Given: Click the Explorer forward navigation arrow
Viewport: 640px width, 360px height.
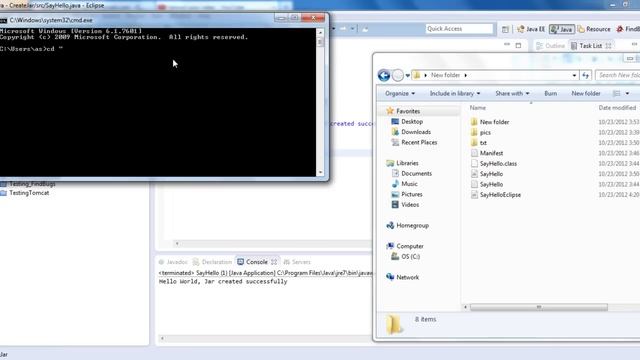Looking at the screenshot, I should 398,76.
